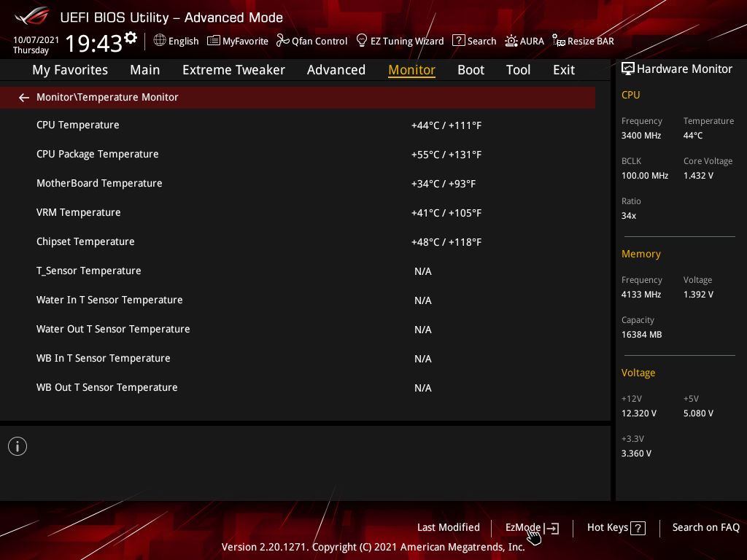This screenshot has height=560, width=747.
Task: Select WB Out T Sensor Temperature row
Action: (298, 388)
